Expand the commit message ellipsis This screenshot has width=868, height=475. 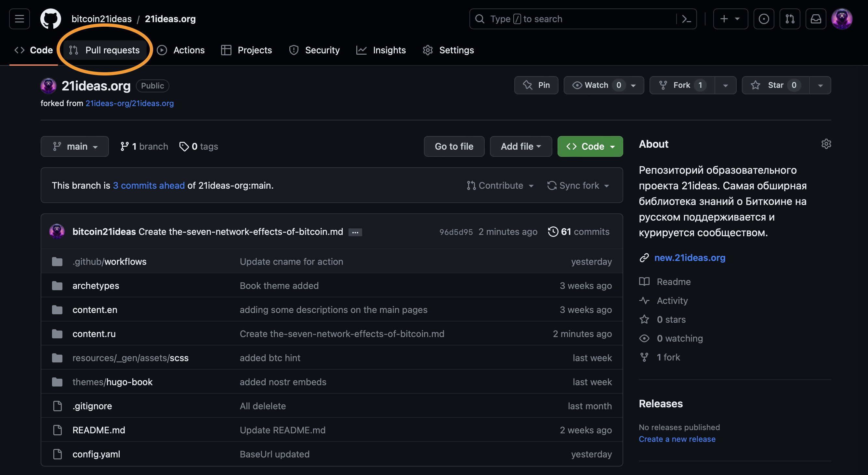pyautogui.click(x=355, y=232)
